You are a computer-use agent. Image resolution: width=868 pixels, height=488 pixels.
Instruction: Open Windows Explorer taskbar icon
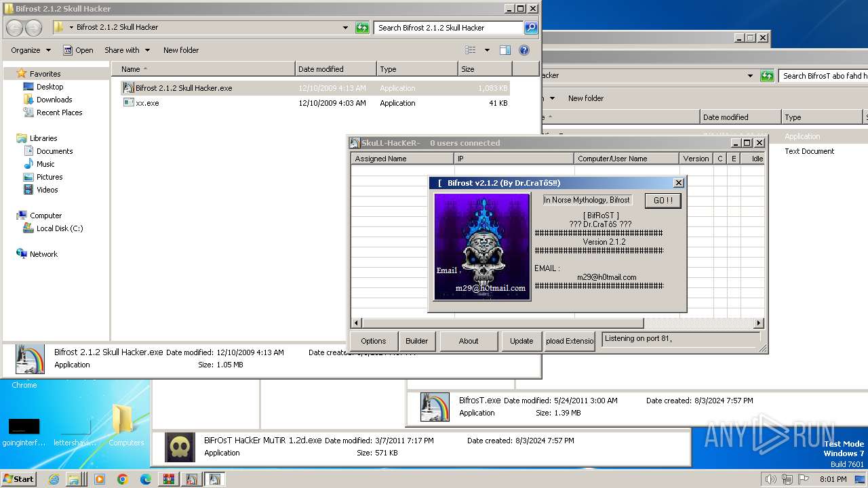click(x=74, y=479)
